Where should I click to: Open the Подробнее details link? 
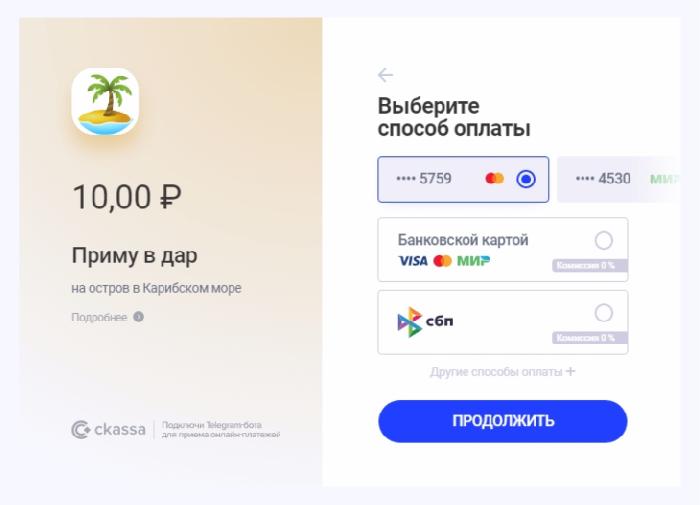click(x=99, y=317)
